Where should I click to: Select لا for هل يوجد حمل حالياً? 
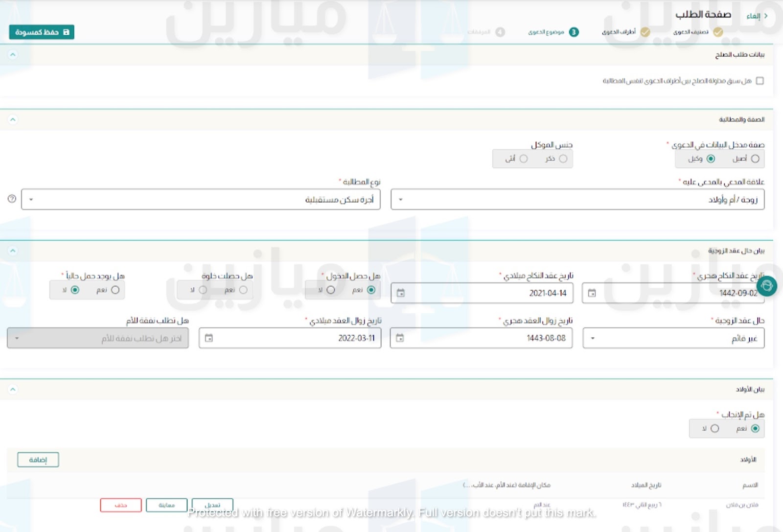[75, 290]
